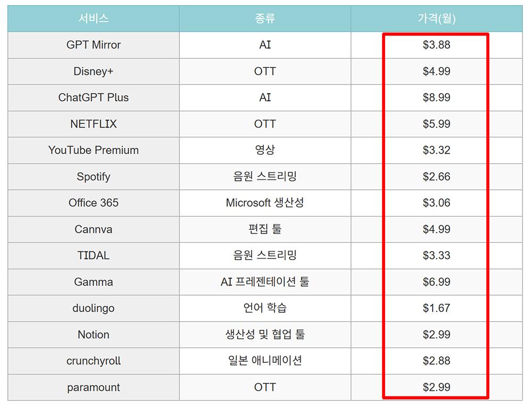Click the 영상 type cell
Image resolution: width=532 pixels, height=408 pixels.
[x=265, y=150]
